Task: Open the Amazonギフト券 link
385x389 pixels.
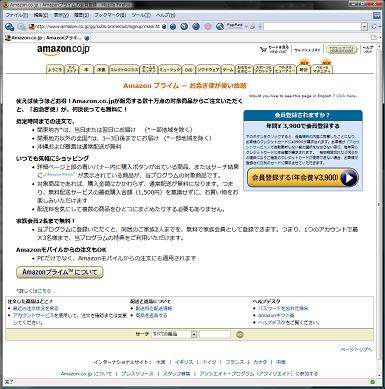Action: point(276,315)
